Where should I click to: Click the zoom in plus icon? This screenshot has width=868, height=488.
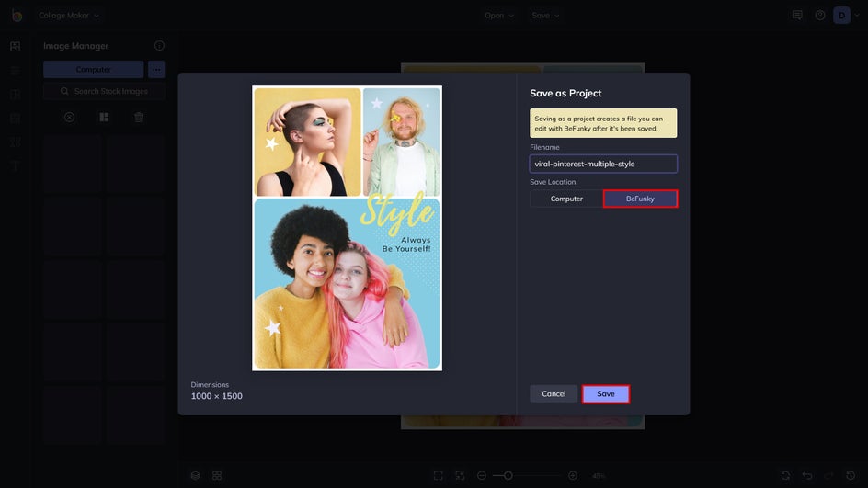coord(573,475)
